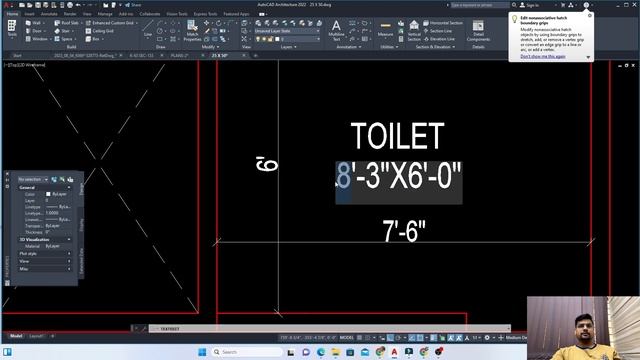This screenshot has height=360, width=640.
Task: Select the Space tool
Action: tap(64, 39)
